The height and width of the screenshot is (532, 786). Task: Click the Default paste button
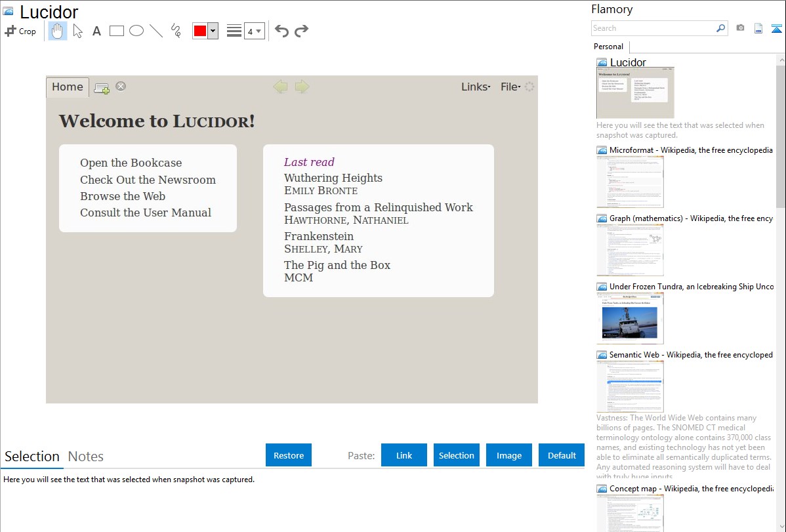point(562,455)
